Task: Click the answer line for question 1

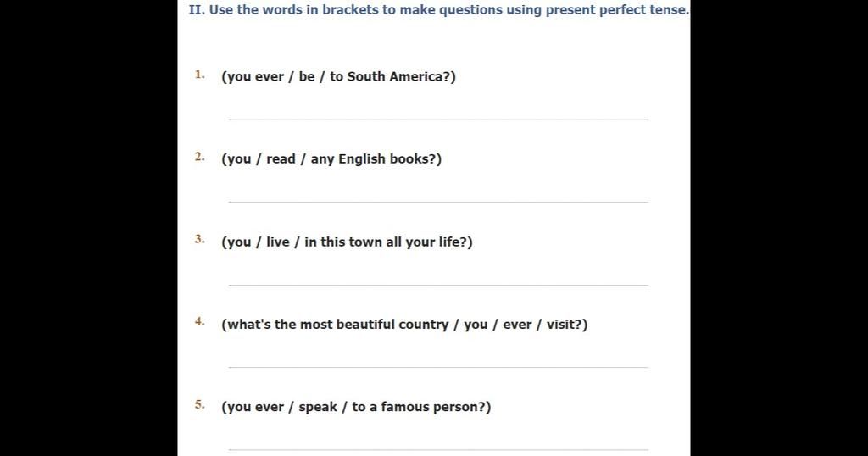Action: coord(438,119)
